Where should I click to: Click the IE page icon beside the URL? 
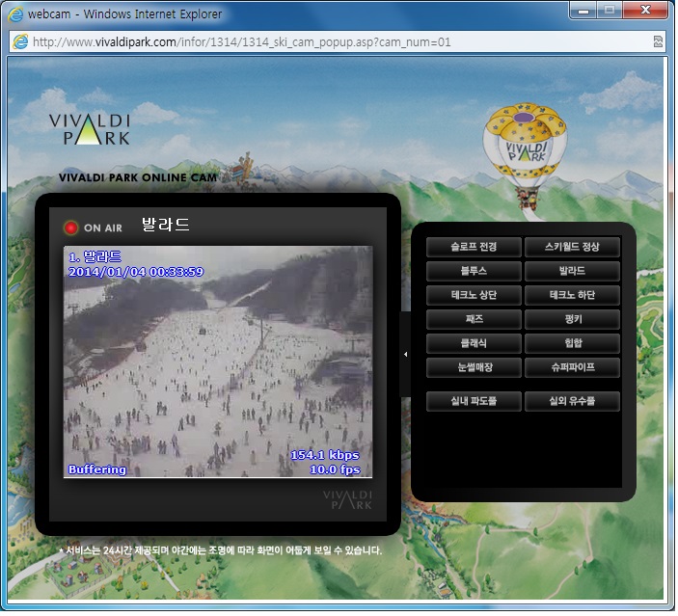[x=20, y=41]
